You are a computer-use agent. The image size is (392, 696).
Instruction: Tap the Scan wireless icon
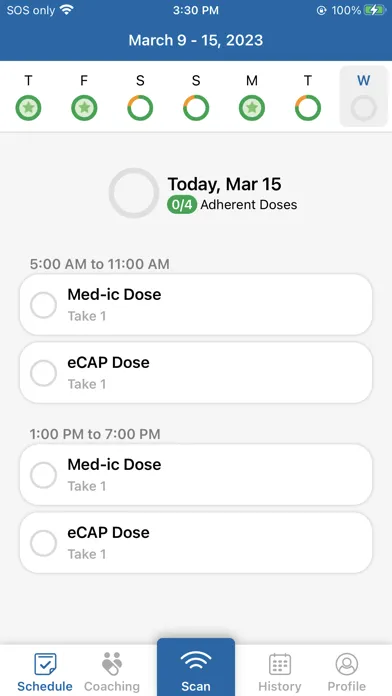(x=196, y=663)
